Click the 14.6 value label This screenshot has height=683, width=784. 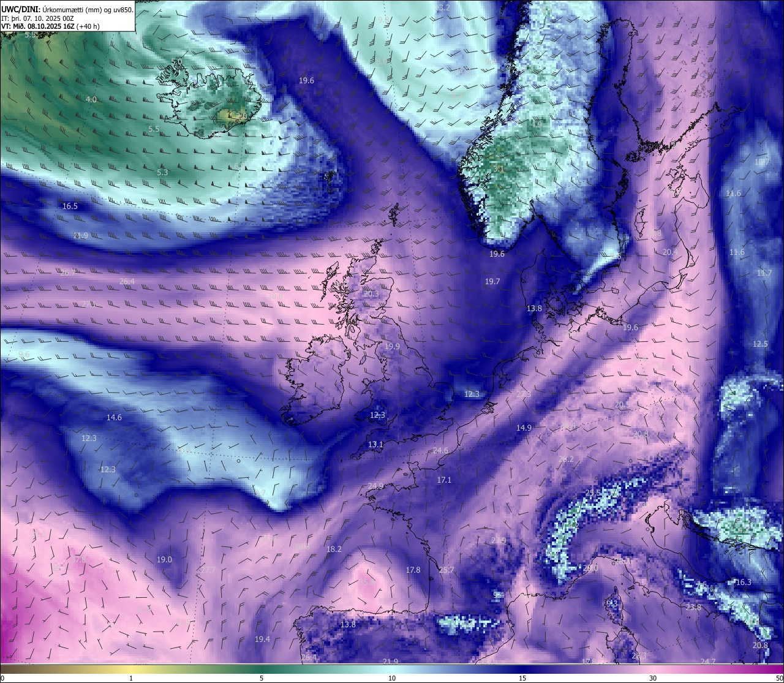pos(114,418)
